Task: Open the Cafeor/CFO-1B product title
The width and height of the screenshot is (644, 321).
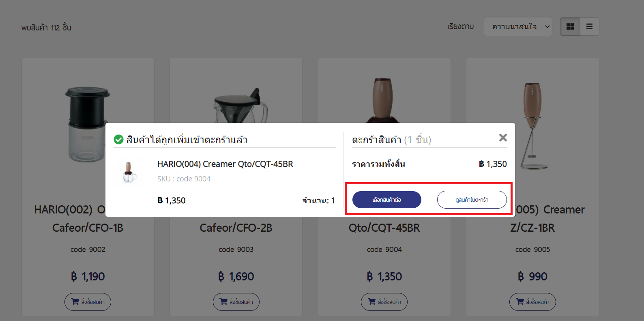Action: tap(88, 228)
